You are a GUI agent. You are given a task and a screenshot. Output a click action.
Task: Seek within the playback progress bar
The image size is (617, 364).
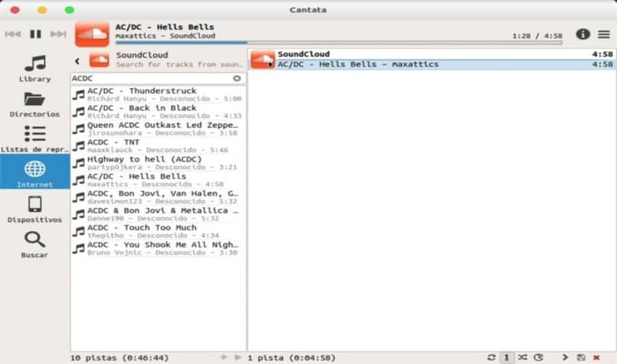pos(339,43)
